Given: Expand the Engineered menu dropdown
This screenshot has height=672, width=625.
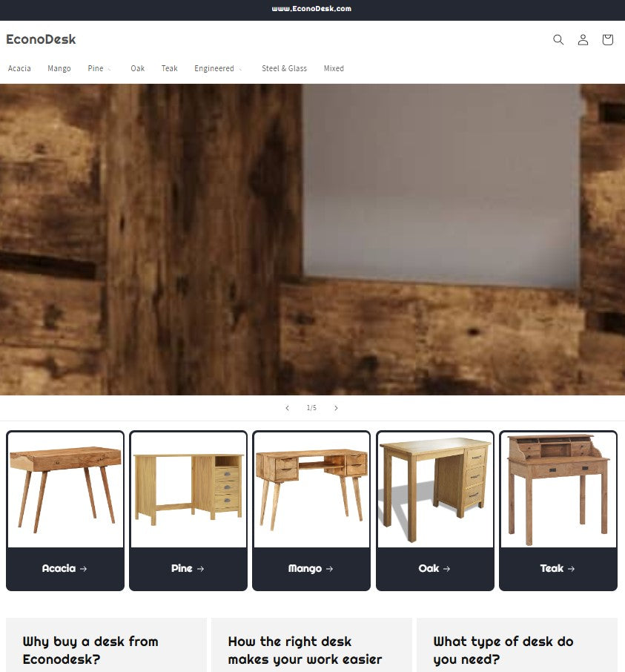Looking at the screenshot, I should click(218, 68).
